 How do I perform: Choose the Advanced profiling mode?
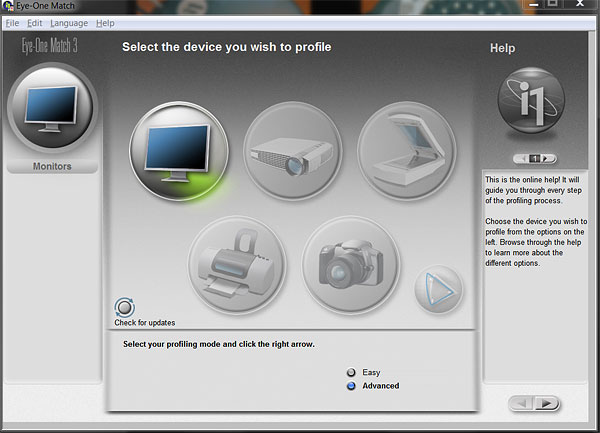click(351, 386)
